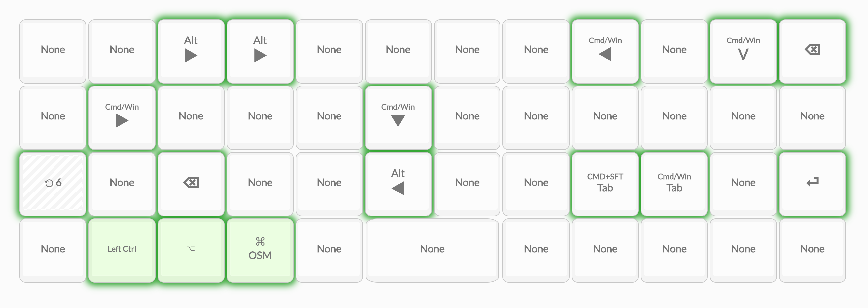
Task: Select the layer 6 toggle key
Action: (x=53, y=183)
